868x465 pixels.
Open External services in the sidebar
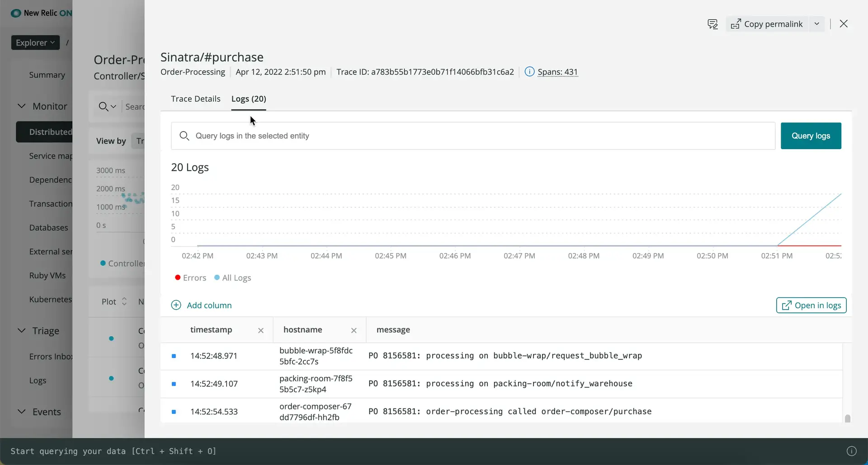51,252
